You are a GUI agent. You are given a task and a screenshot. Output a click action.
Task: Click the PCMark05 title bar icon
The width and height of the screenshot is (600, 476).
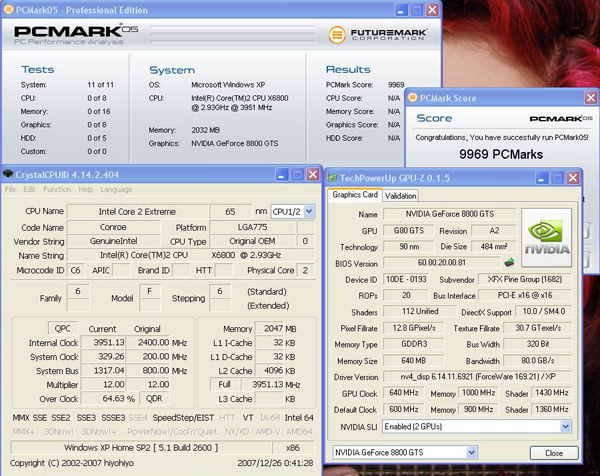[x=8, y=10]
